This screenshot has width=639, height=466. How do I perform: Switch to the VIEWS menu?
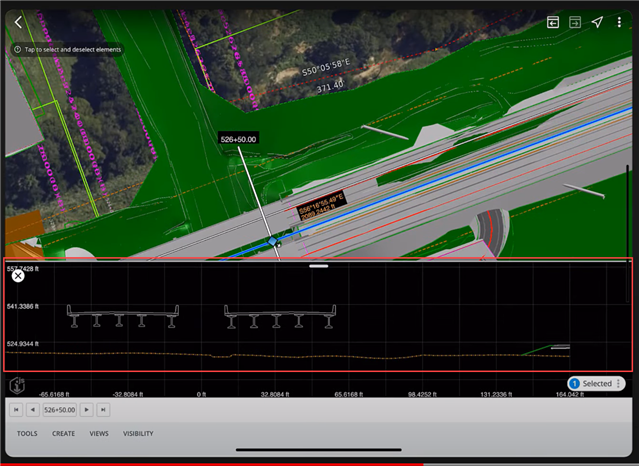[x=99, y=434]
